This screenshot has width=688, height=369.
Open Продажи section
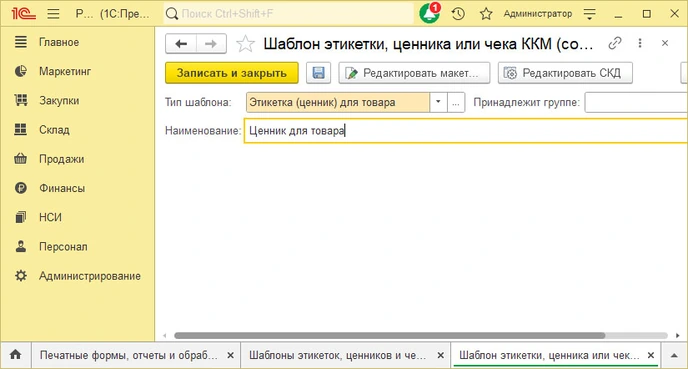click(61, 159)
